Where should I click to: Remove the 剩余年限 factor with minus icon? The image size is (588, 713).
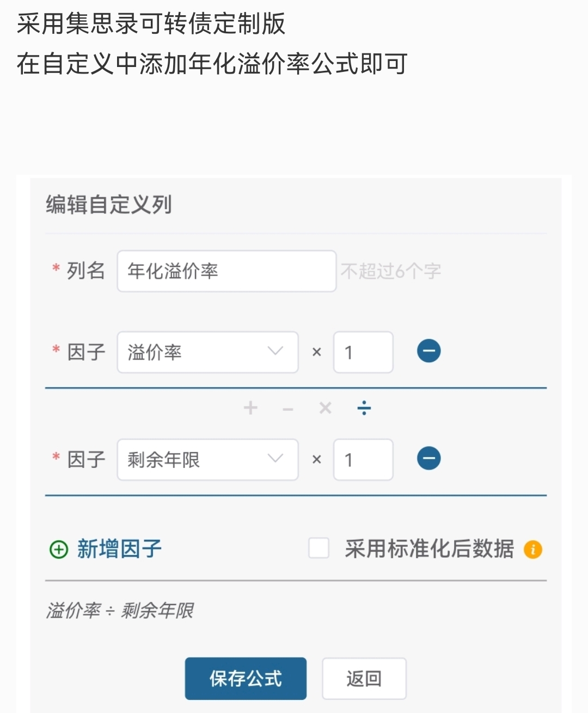[x=428, y=458]
